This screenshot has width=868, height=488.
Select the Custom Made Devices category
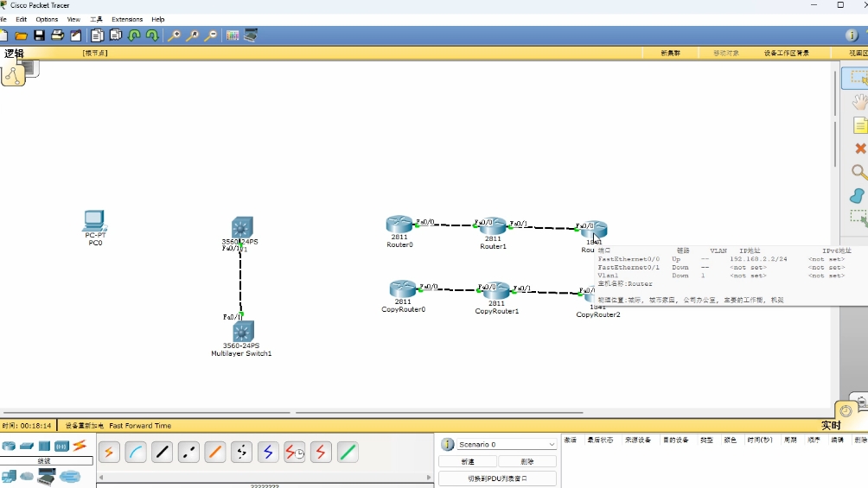[47, 477]
